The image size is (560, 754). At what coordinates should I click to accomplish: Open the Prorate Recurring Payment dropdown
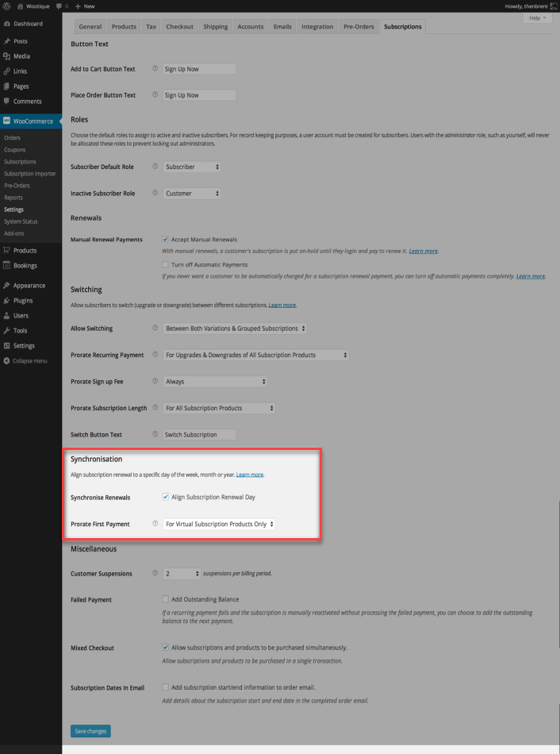255,355
